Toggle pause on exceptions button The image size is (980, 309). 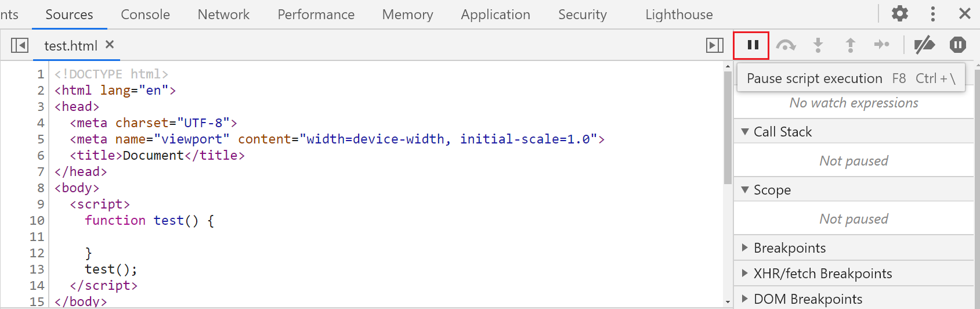[958, 45]
